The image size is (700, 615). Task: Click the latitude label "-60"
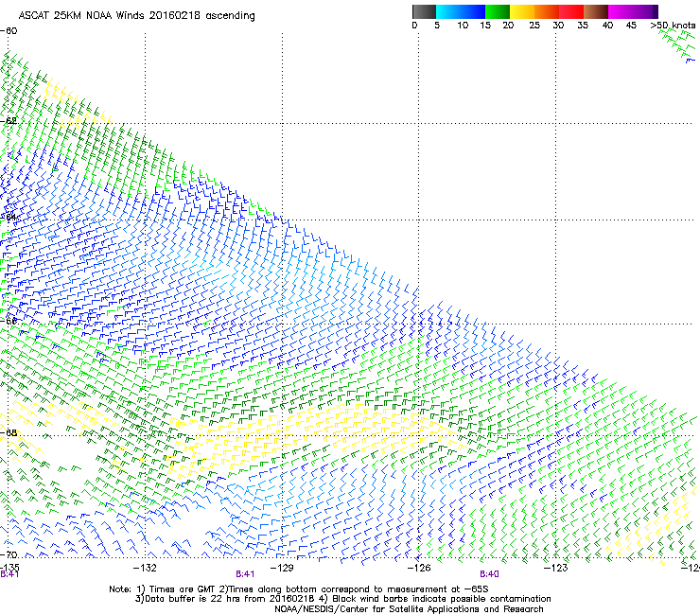click(x=9, y=31)
